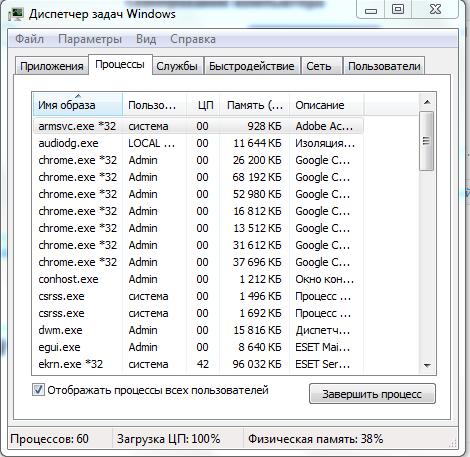
Task: Select the audiodg.exe process
Action: click(198, 143)
